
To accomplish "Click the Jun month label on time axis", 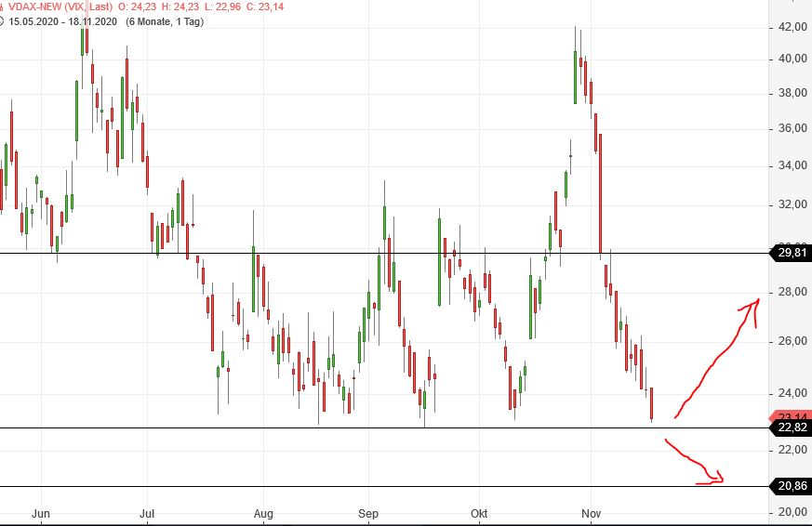I will pyautogui.click(x=41, y=514).
